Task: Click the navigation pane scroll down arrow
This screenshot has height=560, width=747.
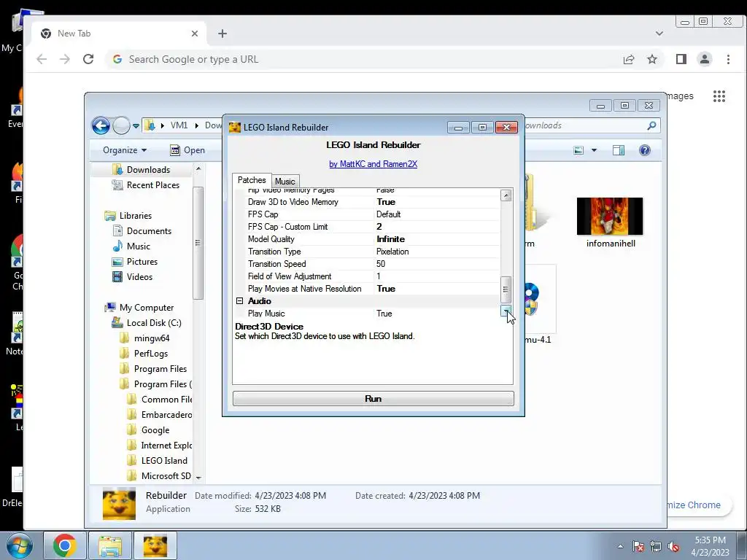Action: click(x=198, y=478)
